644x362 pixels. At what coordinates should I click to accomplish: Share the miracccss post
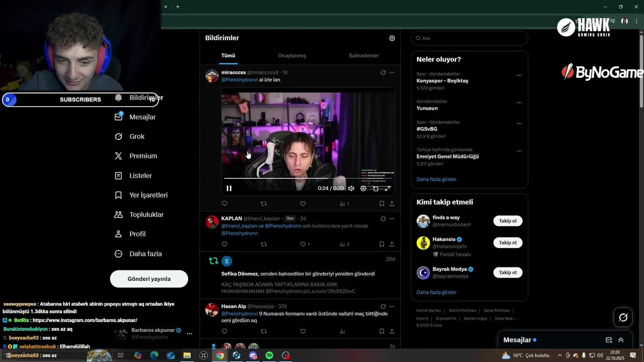(391, 204)
